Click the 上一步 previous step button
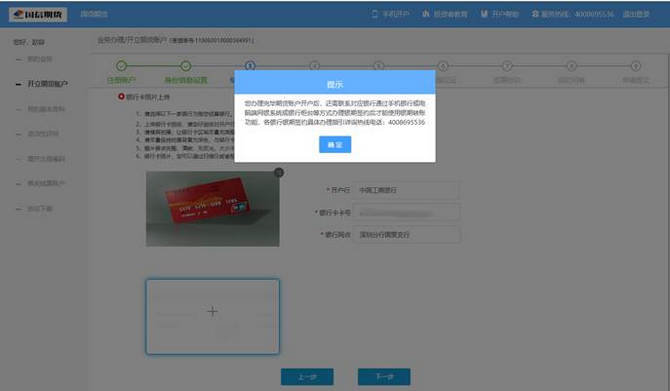 click(307, 377)
